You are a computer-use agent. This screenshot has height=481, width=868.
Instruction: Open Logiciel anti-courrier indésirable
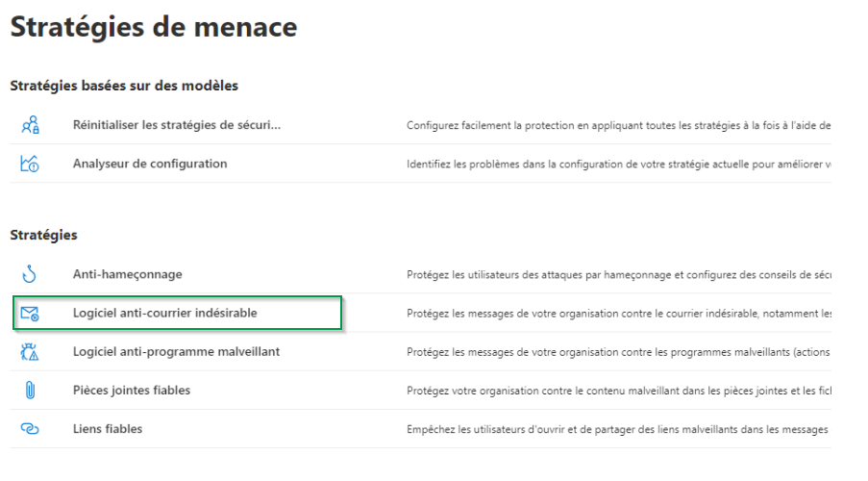coord(165,313)
